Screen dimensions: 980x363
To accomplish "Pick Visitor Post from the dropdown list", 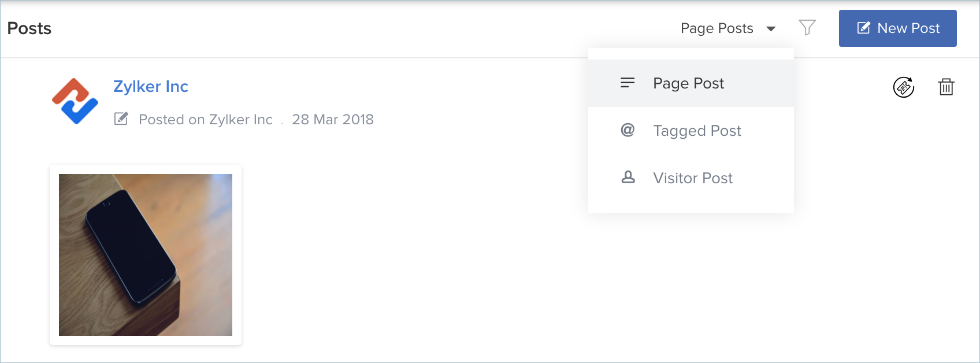I will [x=693, y=178].
